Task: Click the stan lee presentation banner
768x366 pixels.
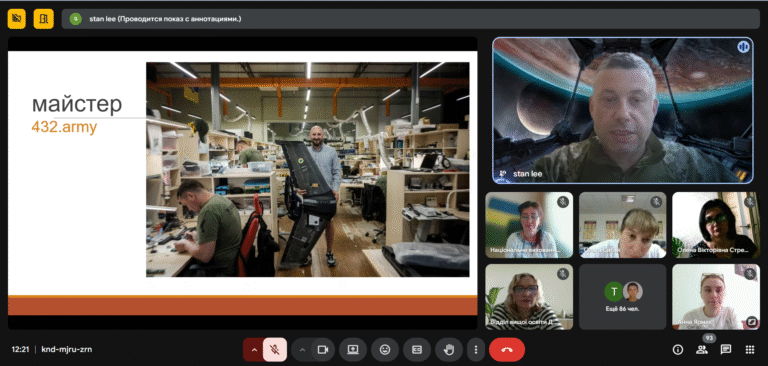Action: pos(410,19)
